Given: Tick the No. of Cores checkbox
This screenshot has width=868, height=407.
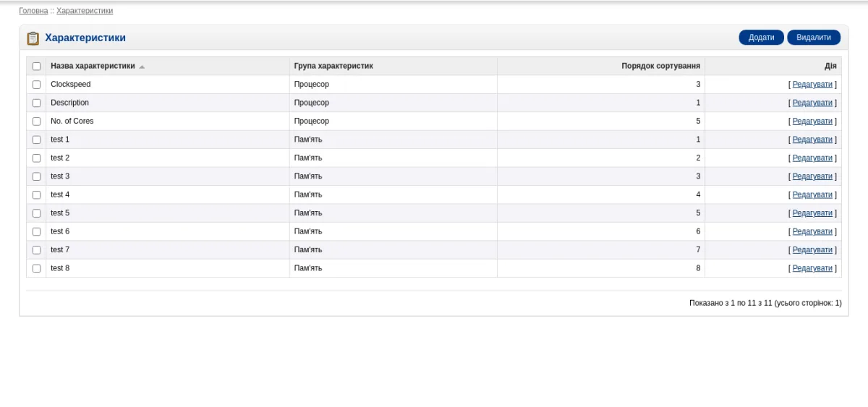Looking at the screenshot, I should pos(36,121).
